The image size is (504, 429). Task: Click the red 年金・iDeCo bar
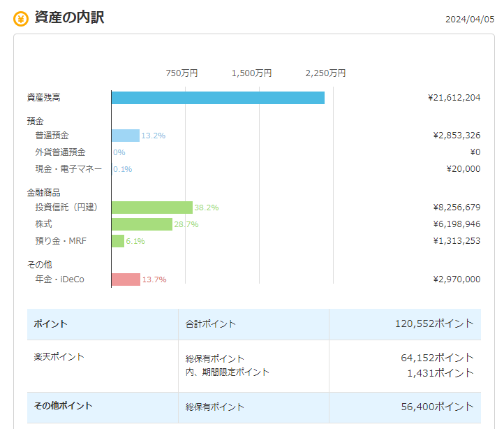tap(126, 279)
